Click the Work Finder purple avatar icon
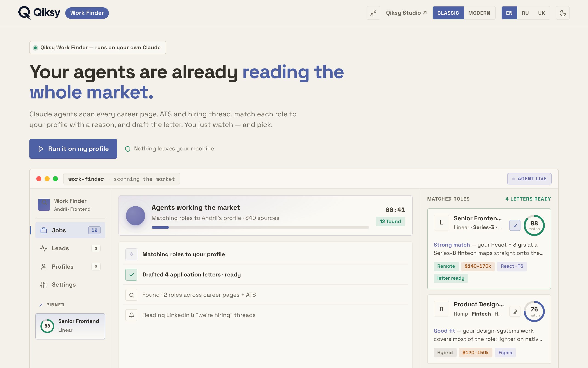588x368 pixels. click(44, 205)
